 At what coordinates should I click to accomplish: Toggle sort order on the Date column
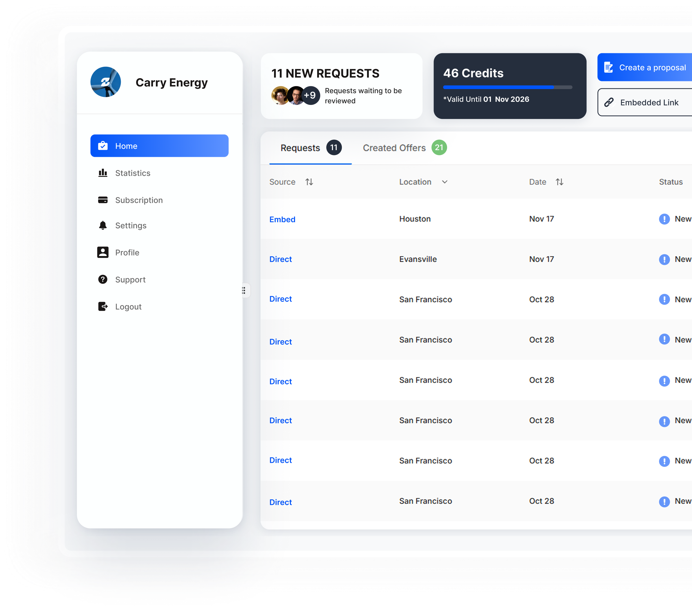pos(560,182)
